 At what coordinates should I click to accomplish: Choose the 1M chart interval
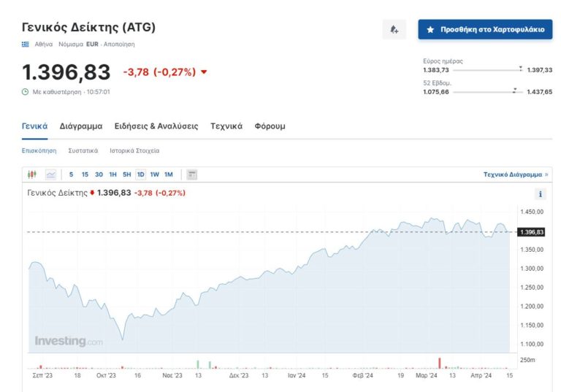coord(168,174)
